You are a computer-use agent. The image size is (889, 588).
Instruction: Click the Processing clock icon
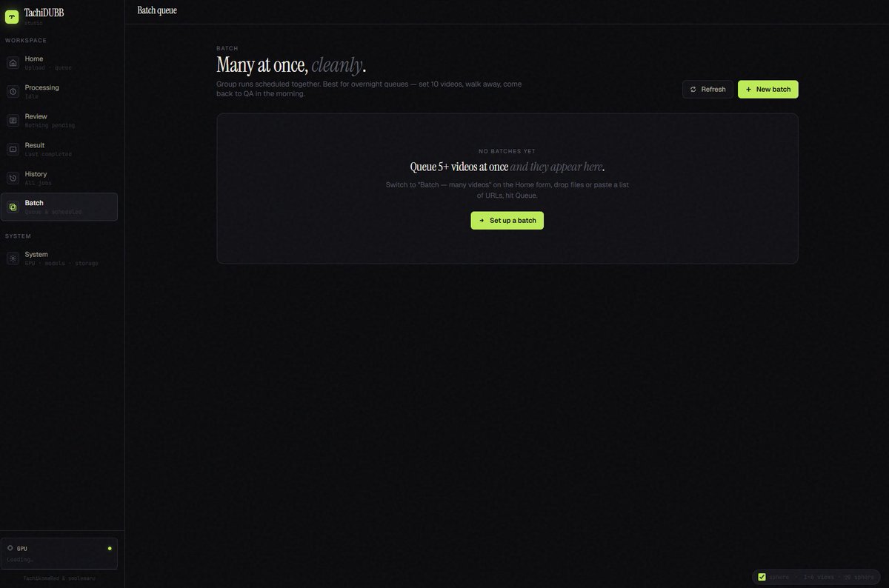[x=13, y=92]
